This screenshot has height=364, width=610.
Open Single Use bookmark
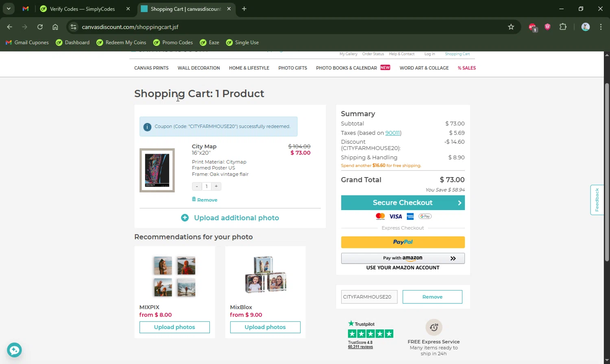(242, 42)
